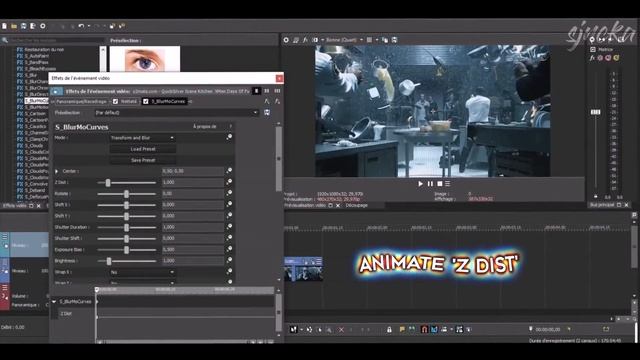Click the master bus volume fader
Screen dimensions: 640x360
coord(596,112)
